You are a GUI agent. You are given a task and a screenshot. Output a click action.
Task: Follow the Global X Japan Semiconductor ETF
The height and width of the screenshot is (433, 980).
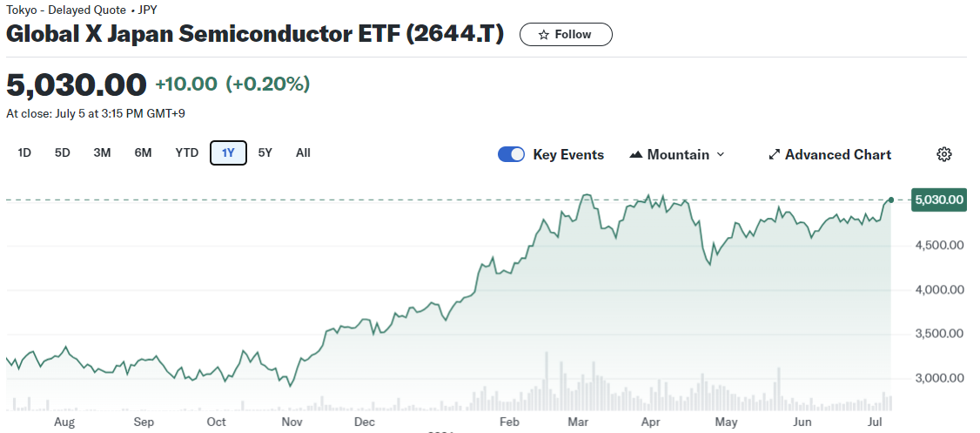coord(566,35)
